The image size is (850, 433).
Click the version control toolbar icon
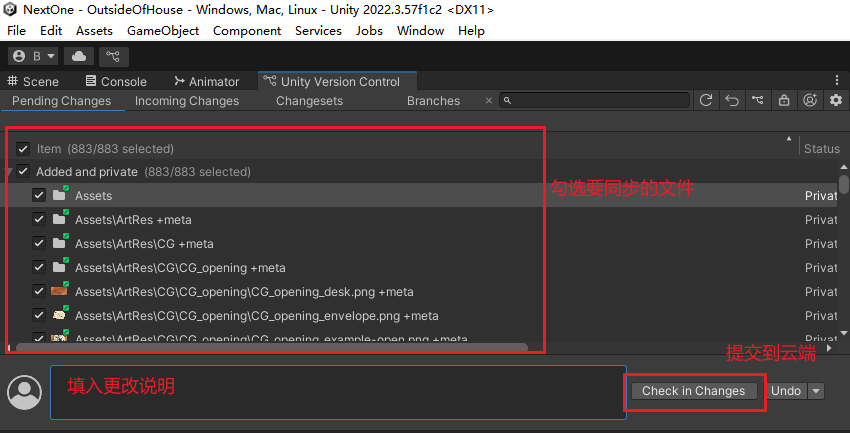click(x=113, y=56)
